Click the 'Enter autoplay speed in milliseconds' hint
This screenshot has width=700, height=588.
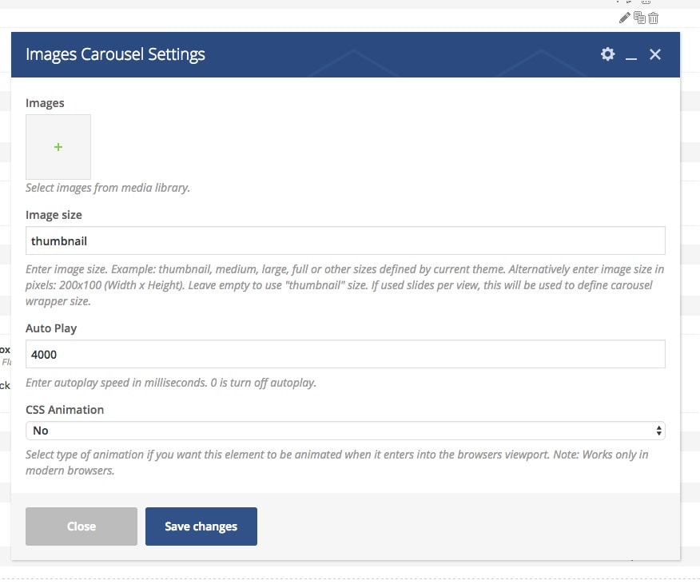click(x=170, y=383)
